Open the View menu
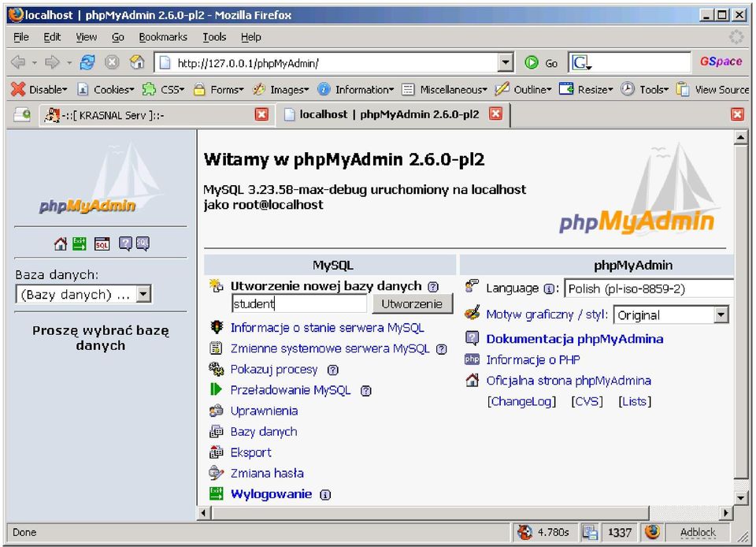 (86, 37)
